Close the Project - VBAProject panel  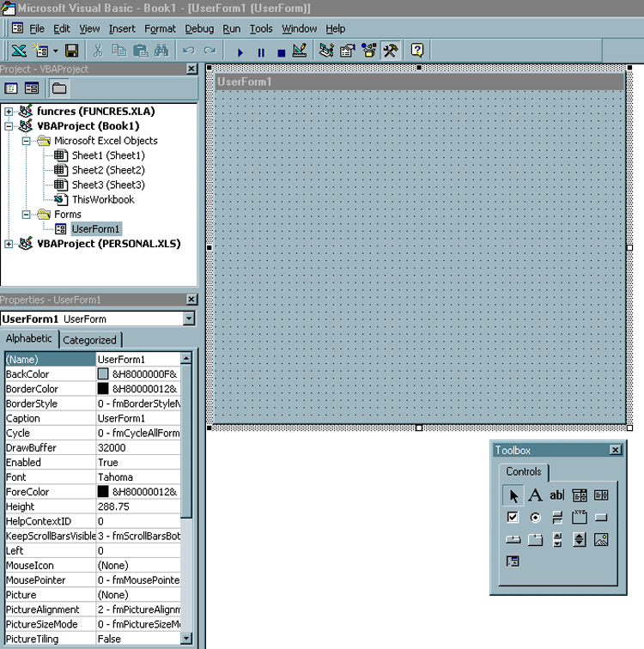(x=191, y=69)
